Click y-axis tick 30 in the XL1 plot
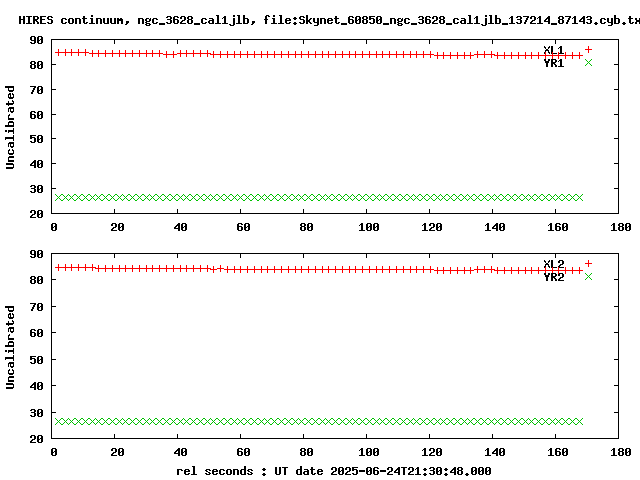640x480 pixels. (36, 189)
